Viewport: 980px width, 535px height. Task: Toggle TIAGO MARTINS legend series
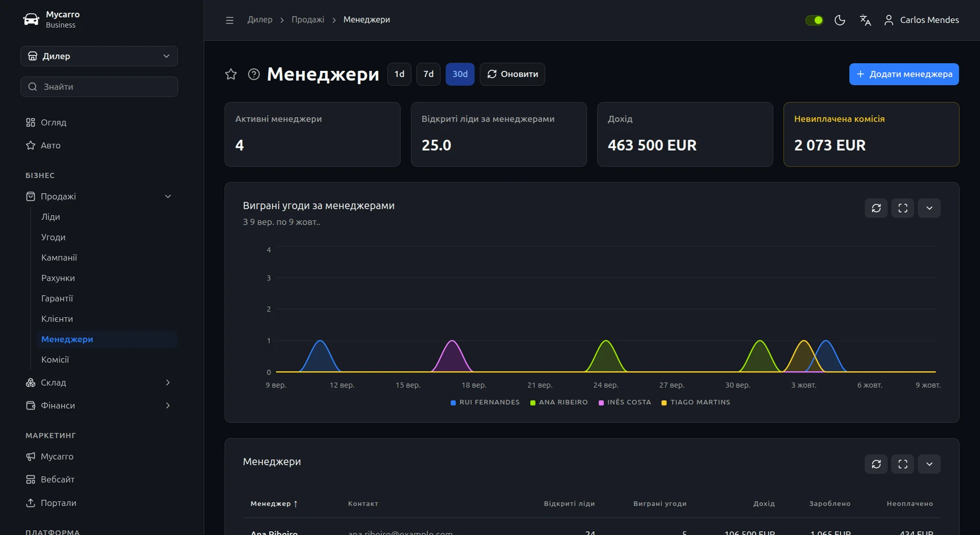(696, 402)
